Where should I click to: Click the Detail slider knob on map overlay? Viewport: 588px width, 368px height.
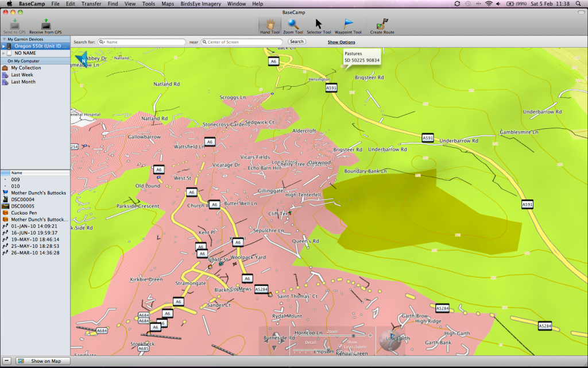tap(328, 350)
